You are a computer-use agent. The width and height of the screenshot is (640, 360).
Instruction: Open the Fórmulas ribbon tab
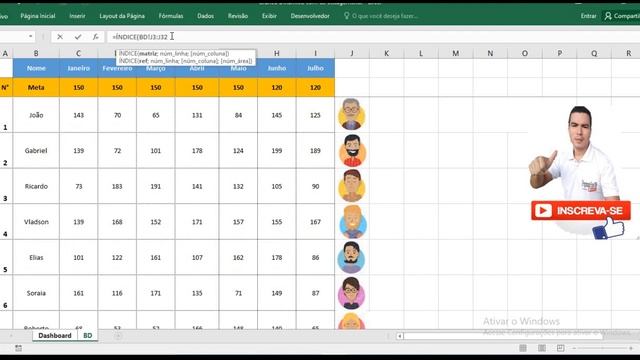(x=171, y=16)
